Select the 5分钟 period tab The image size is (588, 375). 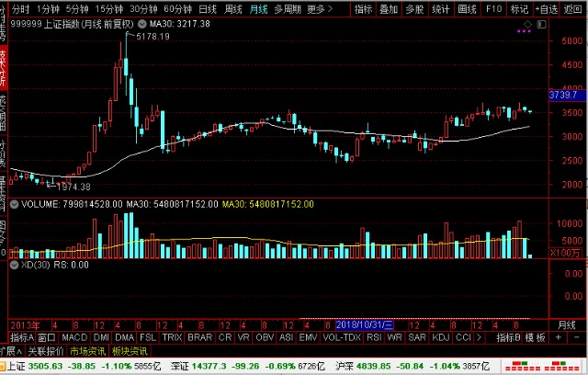click(x=77, y=9)
